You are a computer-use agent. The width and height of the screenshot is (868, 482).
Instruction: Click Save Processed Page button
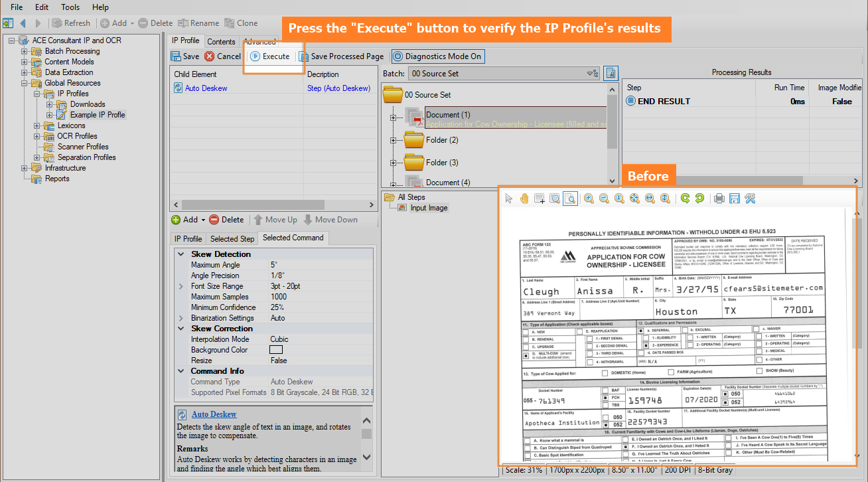(x=341, y=56)
